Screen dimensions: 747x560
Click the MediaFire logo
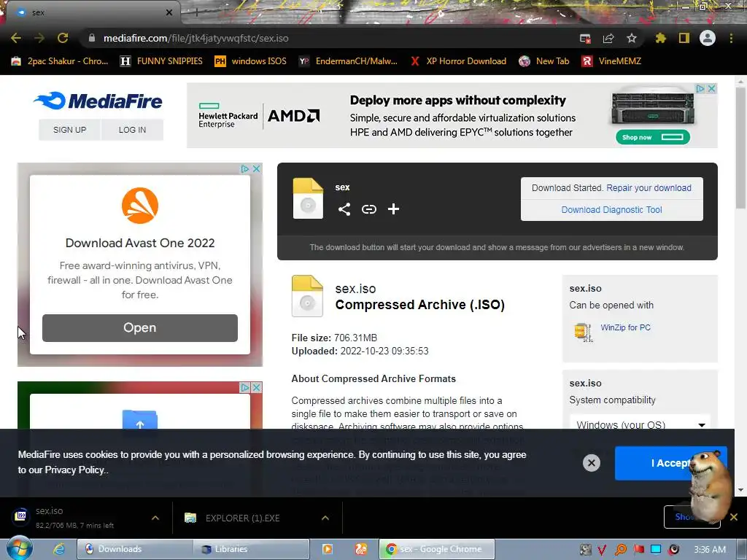pyautogui.click(x=98, y=101)
